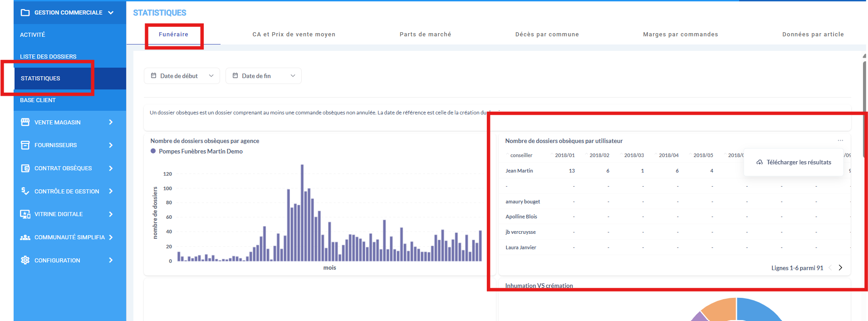This screenshot has height=321, width=868.
Task: Click the download cloud icon
Action: [760, 163]
